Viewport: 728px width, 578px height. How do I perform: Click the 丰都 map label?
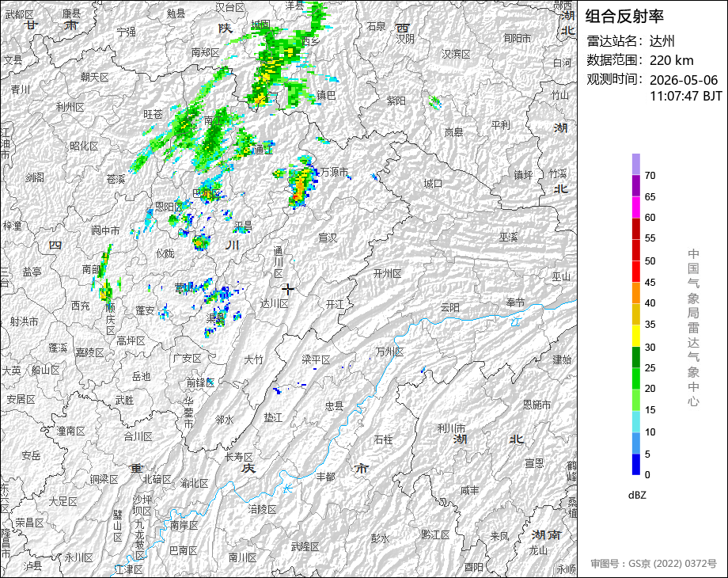pos(325,476)
